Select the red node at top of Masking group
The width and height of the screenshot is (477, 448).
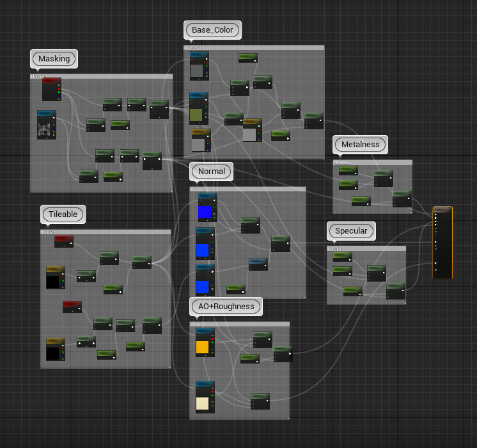52,90
